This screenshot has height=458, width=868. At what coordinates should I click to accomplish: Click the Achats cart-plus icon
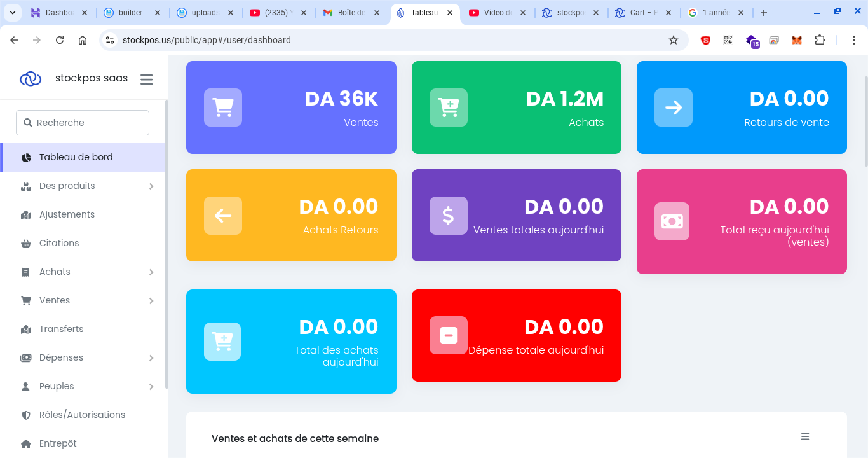click(x=448, y=108)
